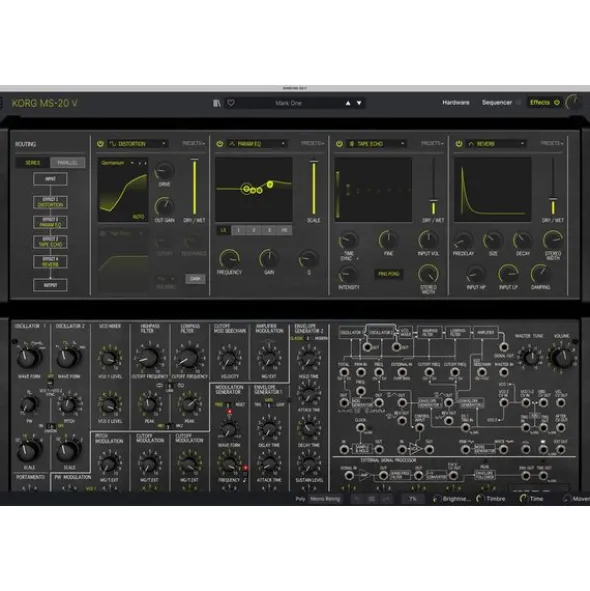The image size is (590, 591).
Task: Go to previous preset with up arrow
Action: [x=348, y=103]
